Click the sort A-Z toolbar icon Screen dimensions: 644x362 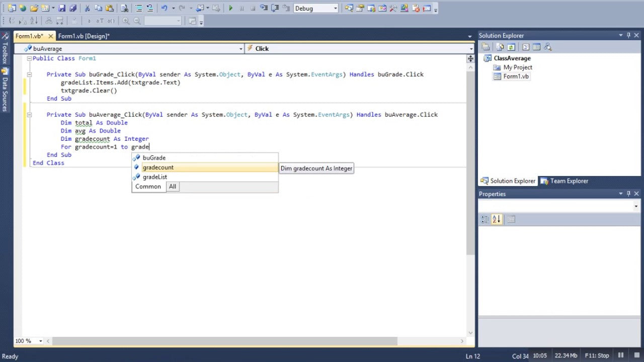tap(34, 21)
